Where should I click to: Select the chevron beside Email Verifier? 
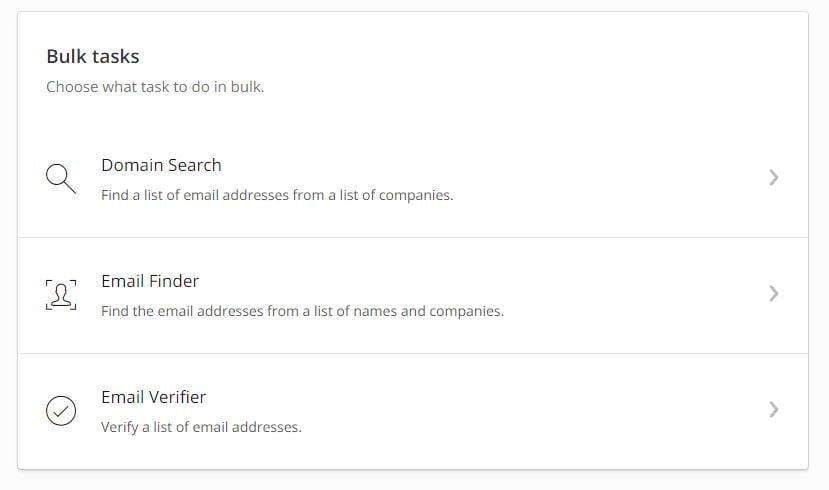(x=773, y=409)
